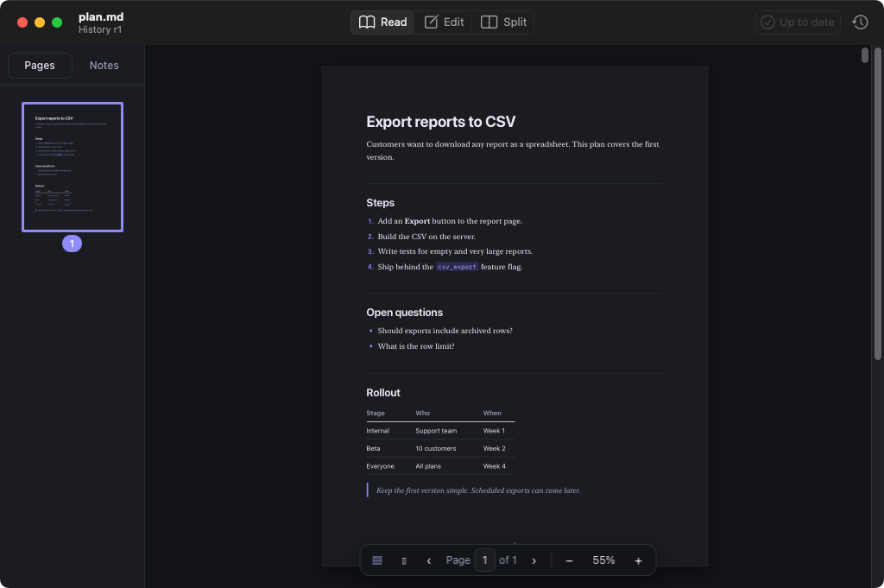Click the Up to date status button
The width and height of the screenshot is (884, 588).
tap(798, 22)
